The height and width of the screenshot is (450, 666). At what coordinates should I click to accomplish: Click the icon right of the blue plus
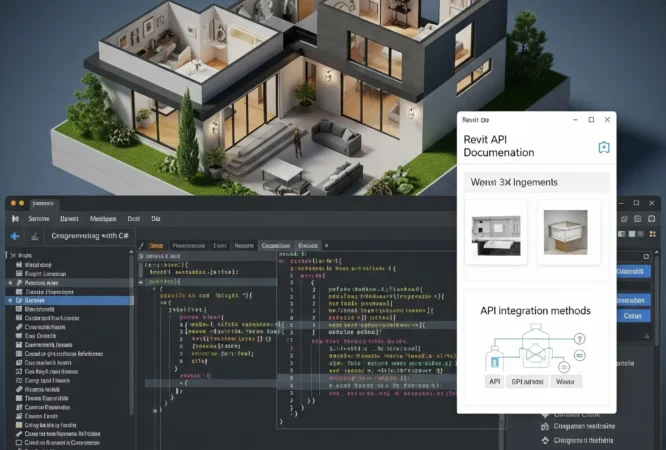tap(35, 236)
